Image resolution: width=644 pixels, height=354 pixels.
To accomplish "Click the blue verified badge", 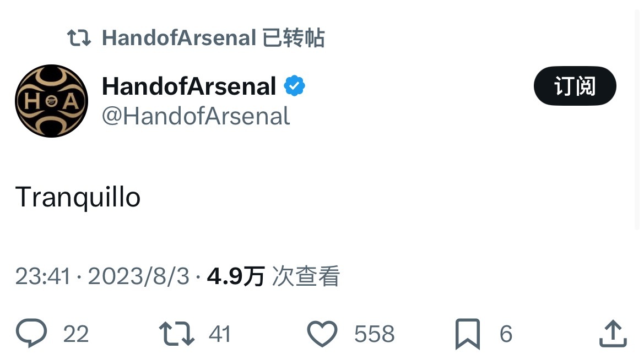I will (295, 86).
